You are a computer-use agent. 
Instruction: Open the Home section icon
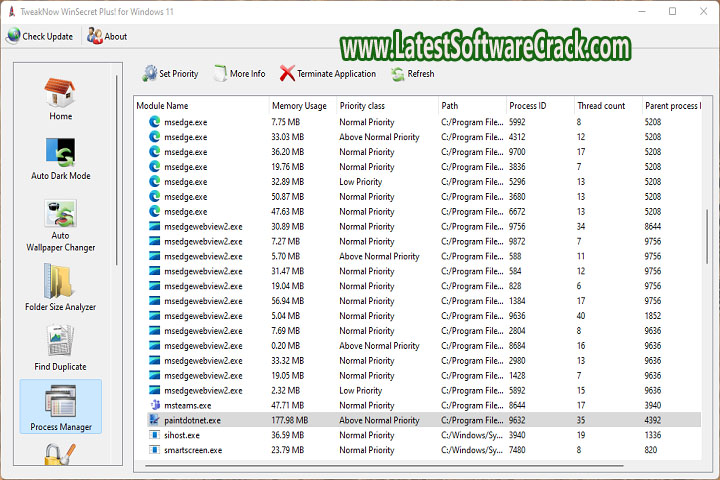tap(60, 92)
